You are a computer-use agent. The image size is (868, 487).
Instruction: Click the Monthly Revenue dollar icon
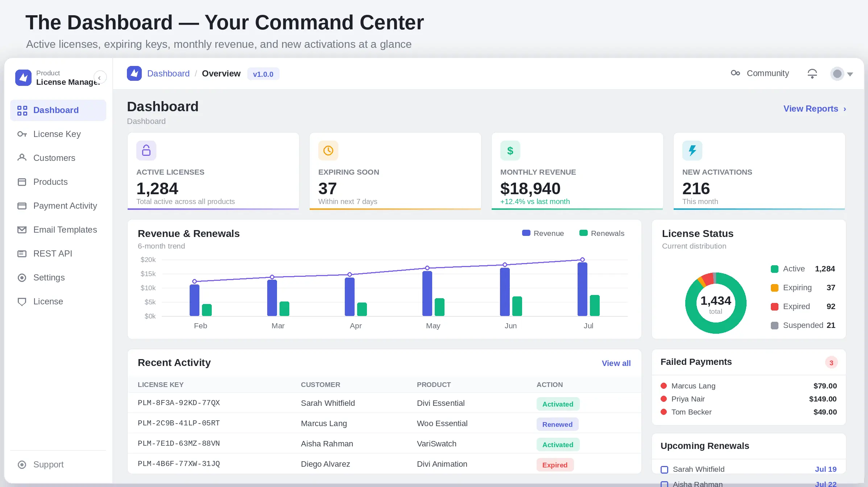[x=510, y=150]
